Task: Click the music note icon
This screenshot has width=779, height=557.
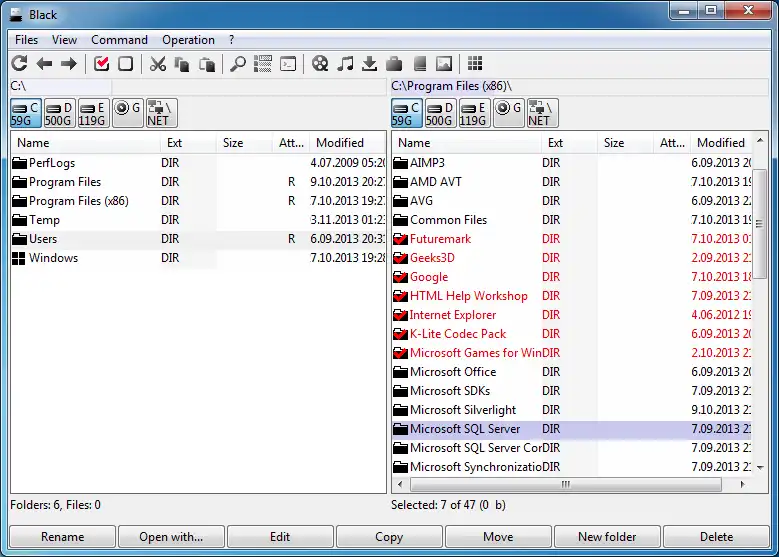Action: pos(345,64)
